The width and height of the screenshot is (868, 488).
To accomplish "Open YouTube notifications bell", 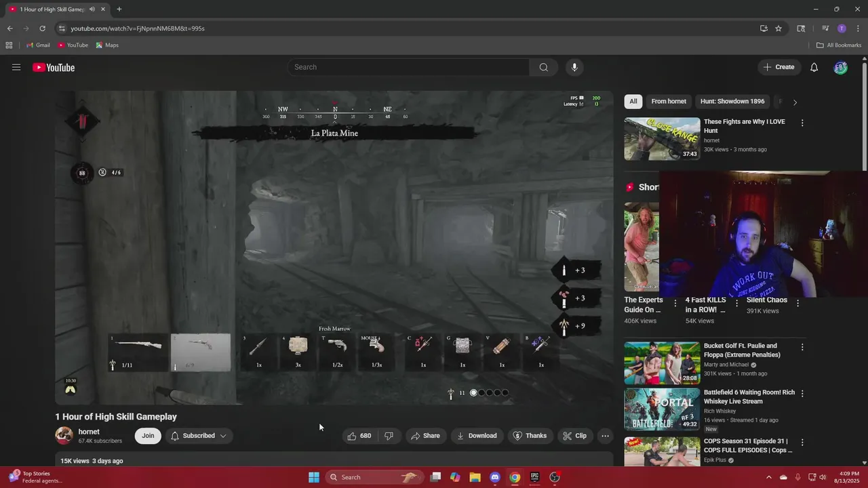I will coord(814,67).
